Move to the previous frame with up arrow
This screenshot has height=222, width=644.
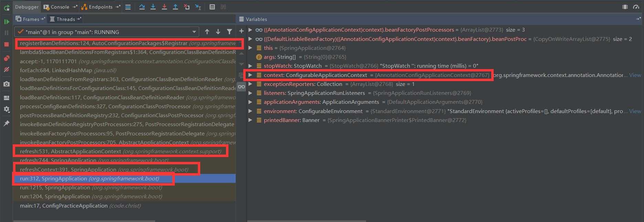click(x=207, y=32)
